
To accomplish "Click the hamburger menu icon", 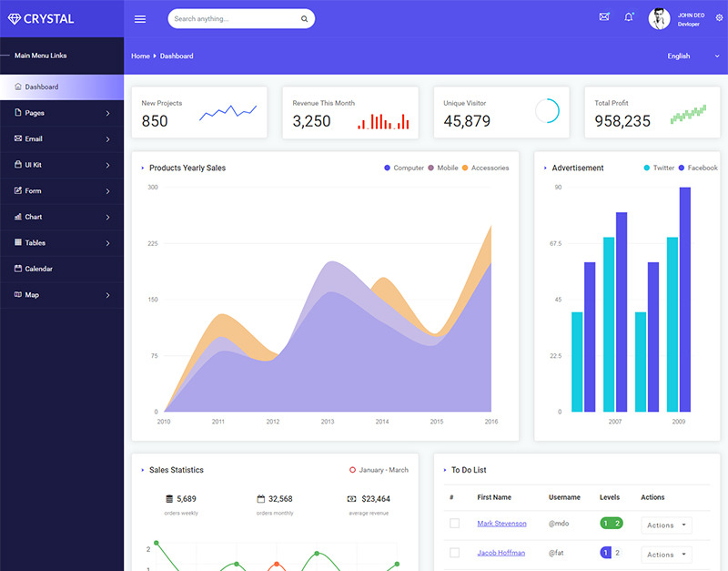I will (x=140, y=19).
